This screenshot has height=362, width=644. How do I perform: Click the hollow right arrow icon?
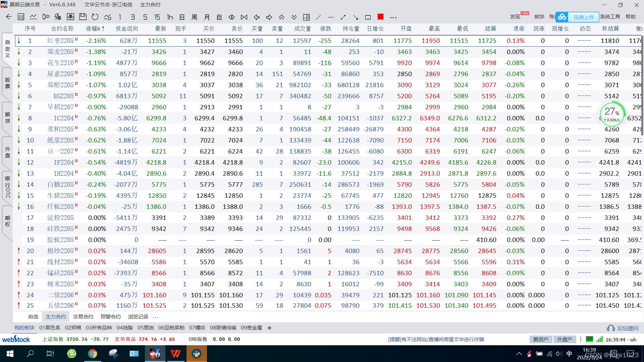click(x=269, y=17)
